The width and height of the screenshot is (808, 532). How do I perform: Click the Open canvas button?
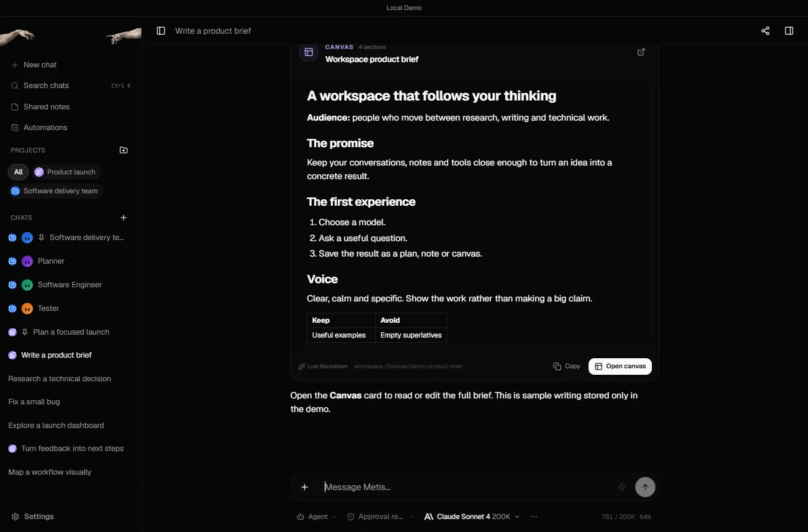pos(620,366)
